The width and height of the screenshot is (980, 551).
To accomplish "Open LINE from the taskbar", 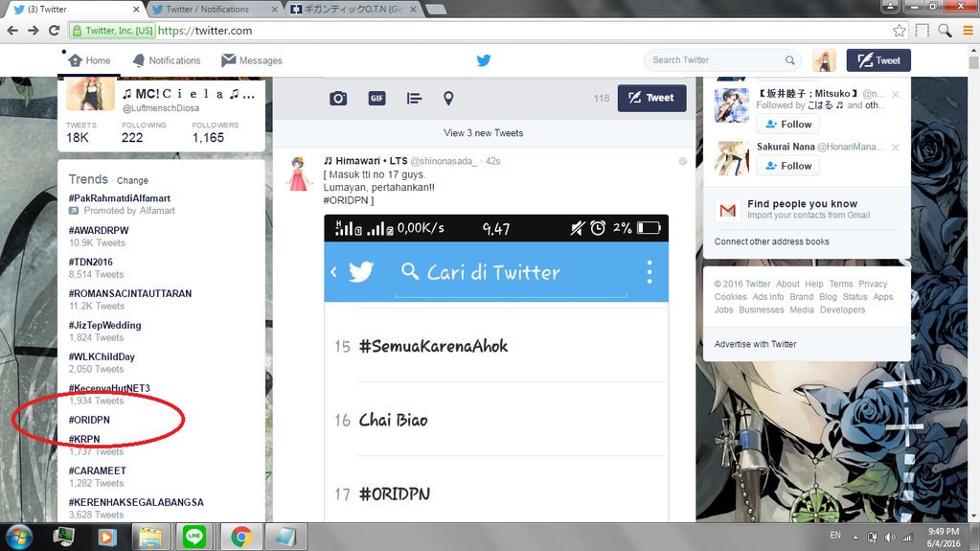I will click(194, 537).
